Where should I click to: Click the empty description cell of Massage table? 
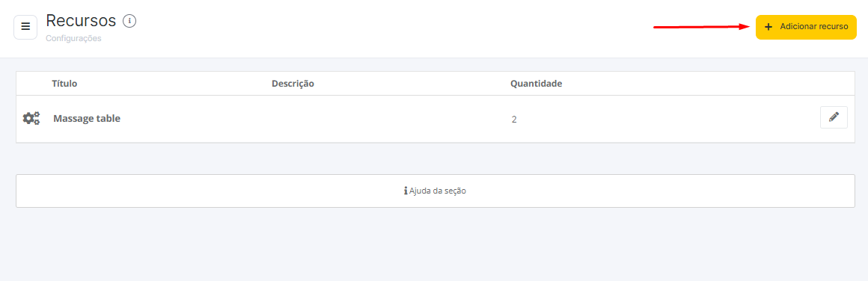pos(388,118)
